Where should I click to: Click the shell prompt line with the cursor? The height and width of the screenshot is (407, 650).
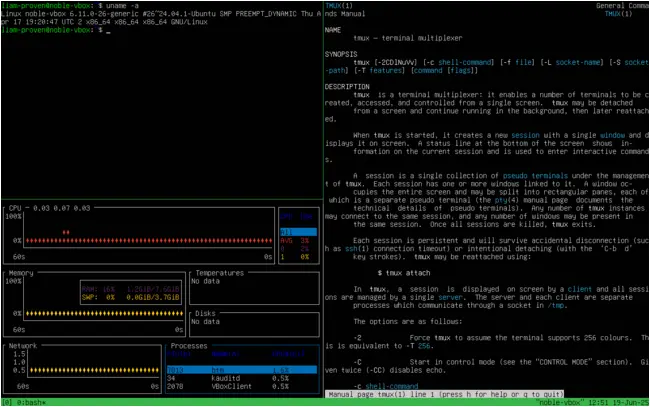point(56,30)
